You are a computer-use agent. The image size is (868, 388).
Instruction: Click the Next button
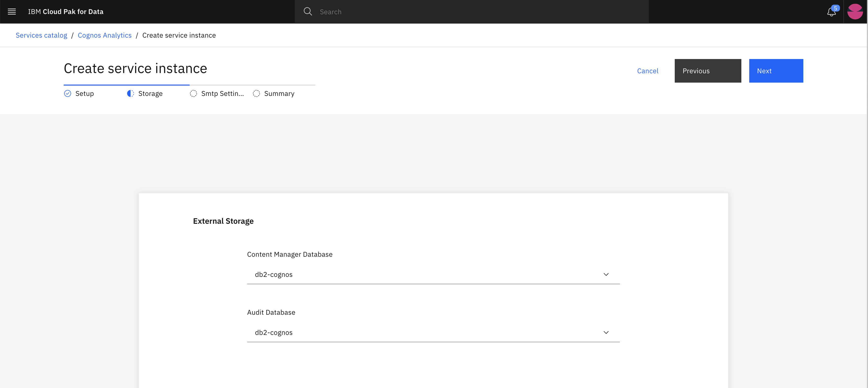[776, 71]
